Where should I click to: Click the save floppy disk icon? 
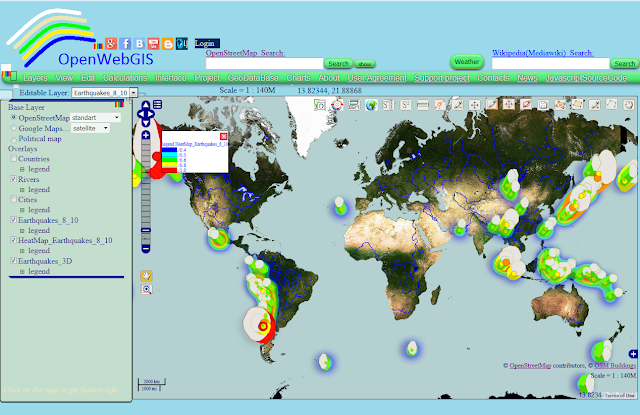[543, 105]
